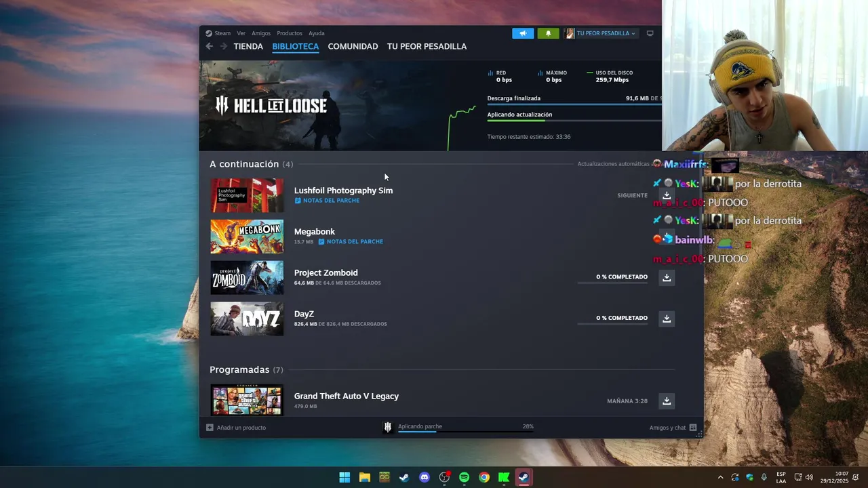Open OBS Studio from the taskbar
This screenshot has width=868, height=488.
444,477
